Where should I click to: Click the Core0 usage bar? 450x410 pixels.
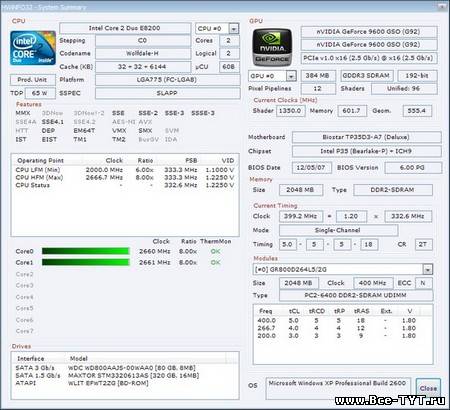coord(85,251)
